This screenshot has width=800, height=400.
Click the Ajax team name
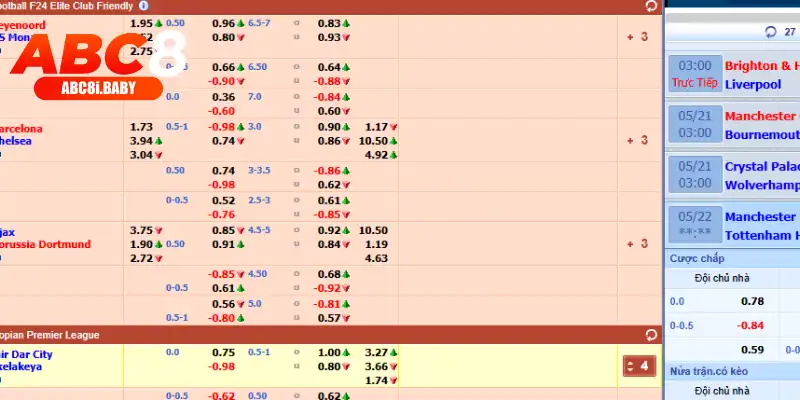point(8,231)
